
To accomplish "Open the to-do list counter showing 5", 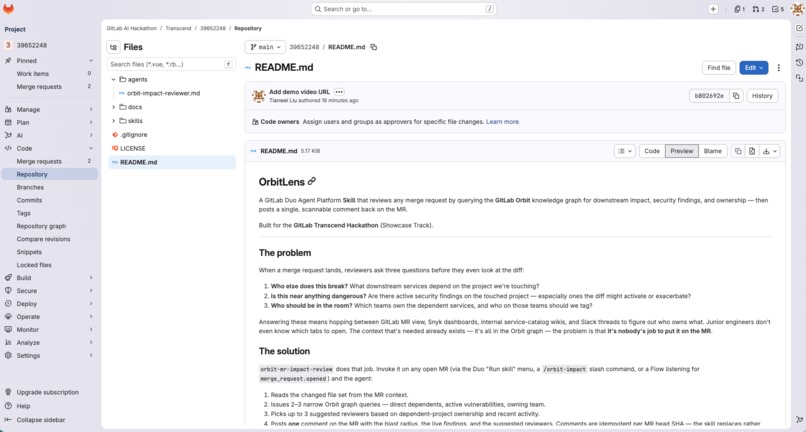I will click(778, 9).
